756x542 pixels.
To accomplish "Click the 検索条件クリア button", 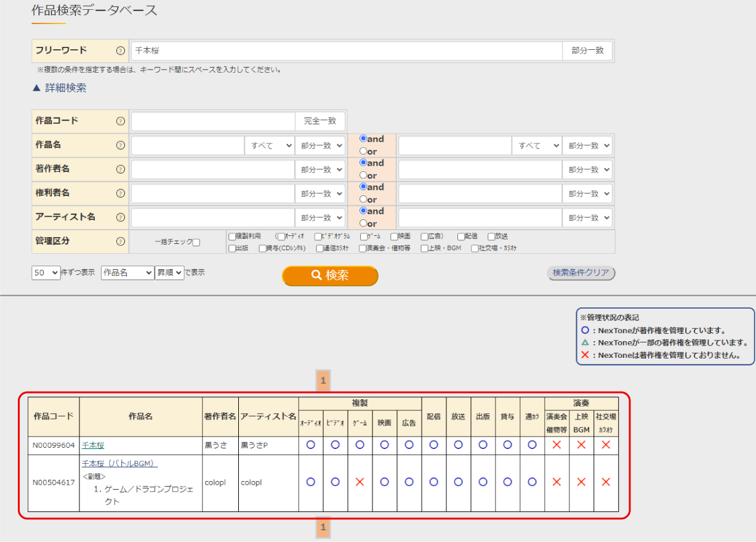I will click(x=581, y=273).
